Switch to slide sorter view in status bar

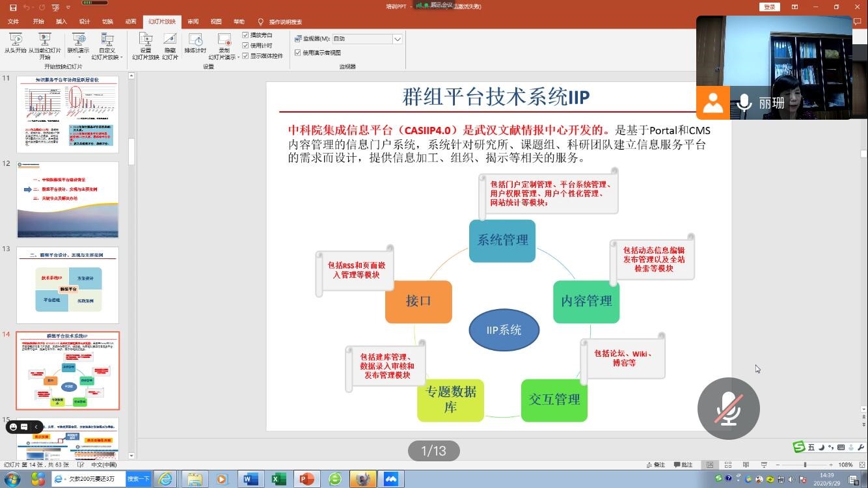[727, 465]
